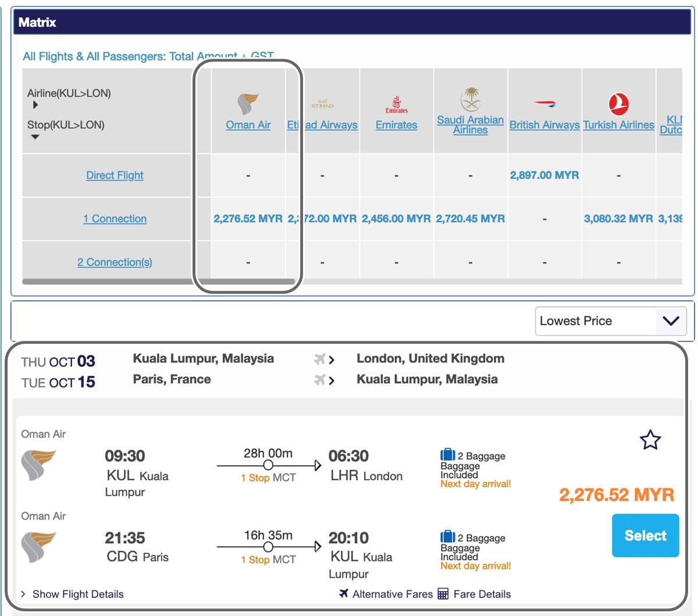Open the Oman Air link in the matrix
Viewport: 698px width, 616px height.
(248, 125)
